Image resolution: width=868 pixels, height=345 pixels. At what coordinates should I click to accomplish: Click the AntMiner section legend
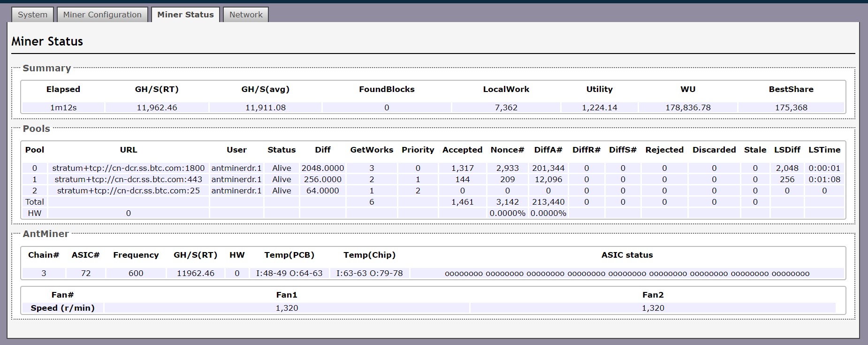46,234
